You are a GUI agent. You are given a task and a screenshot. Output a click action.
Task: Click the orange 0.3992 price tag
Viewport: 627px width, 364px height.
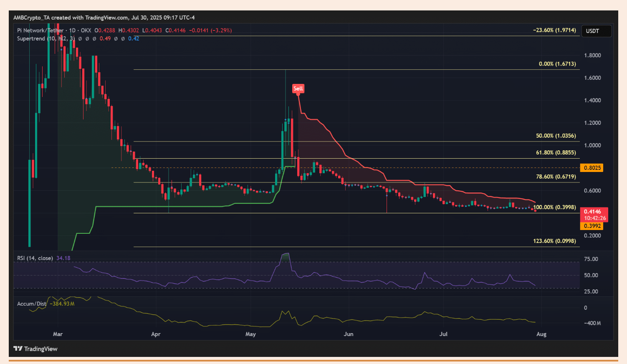coord(592,226)
